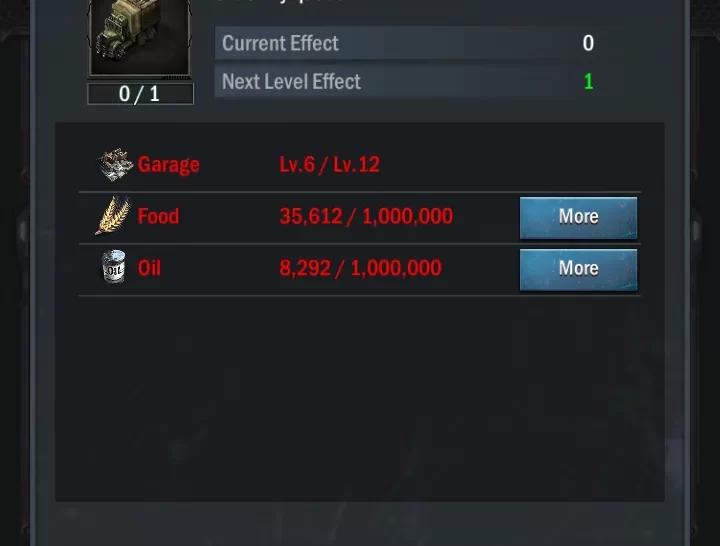The height and width of the screenshot is (546, 720).
Task: Get more Food with the More button
Action: click(578, 218)
